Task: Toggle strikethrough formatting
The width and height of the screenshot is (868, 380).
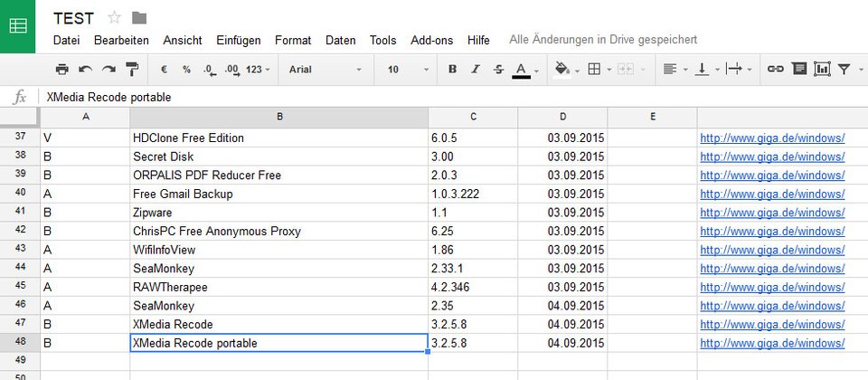Action: pos(498,70)
